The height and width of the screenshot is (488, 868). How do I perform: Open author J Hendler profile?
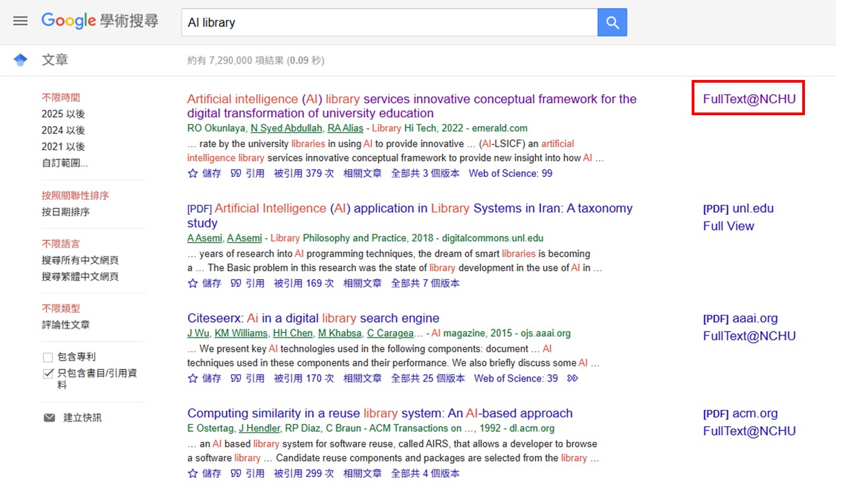pos(258,428)
